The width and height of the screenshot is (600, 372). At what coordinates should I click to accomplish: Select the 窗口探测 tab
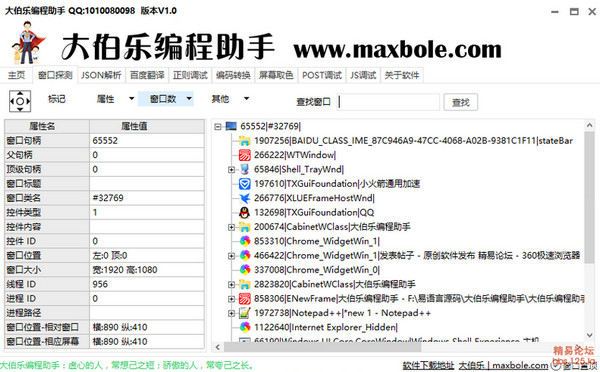point(55,75)
